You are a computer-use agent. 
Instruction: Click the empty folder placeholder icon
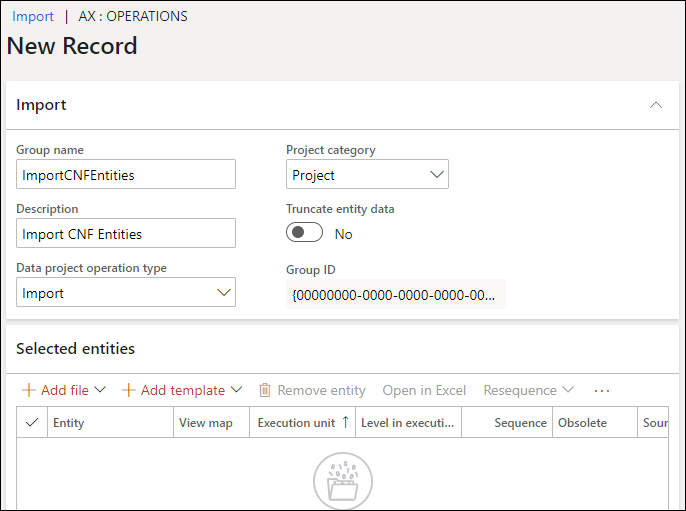(x=343, y=481)
